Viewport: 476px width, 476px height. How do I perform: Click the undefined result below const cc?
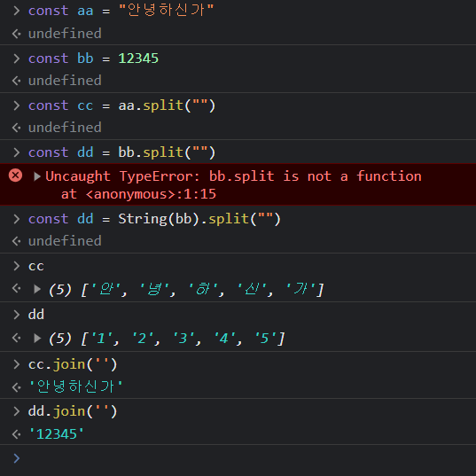[65, 128]
